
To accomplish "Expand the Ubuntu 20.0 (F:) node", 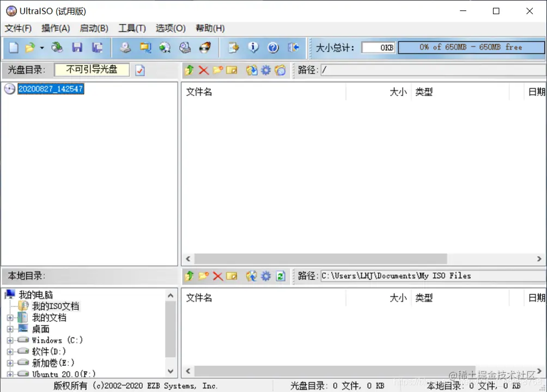I will click(10, 374).
